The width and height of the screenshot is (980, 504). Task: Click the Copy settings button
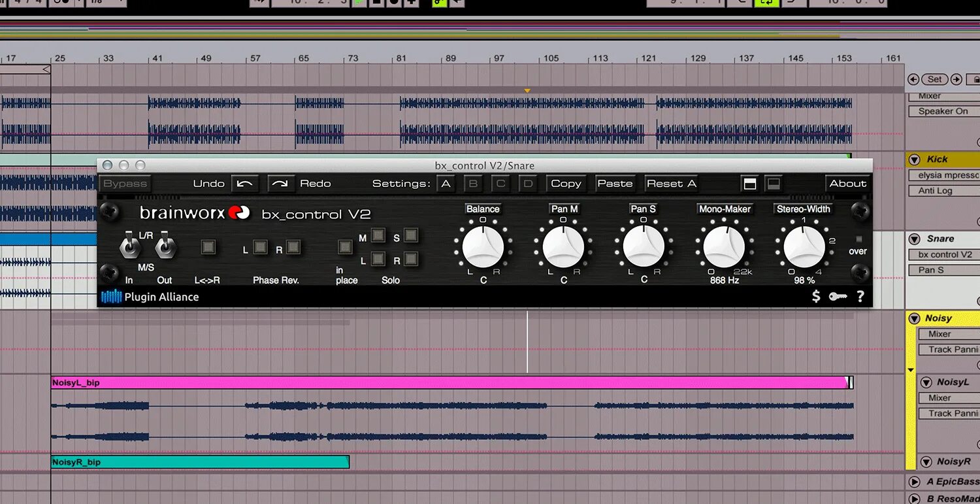566,184
